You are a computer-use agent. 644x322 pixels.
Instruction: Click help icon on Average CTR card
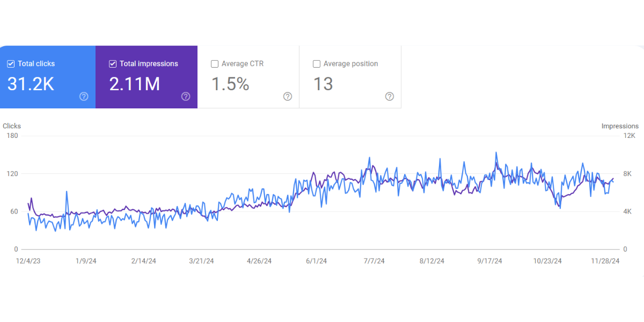[x=288, y=97]
